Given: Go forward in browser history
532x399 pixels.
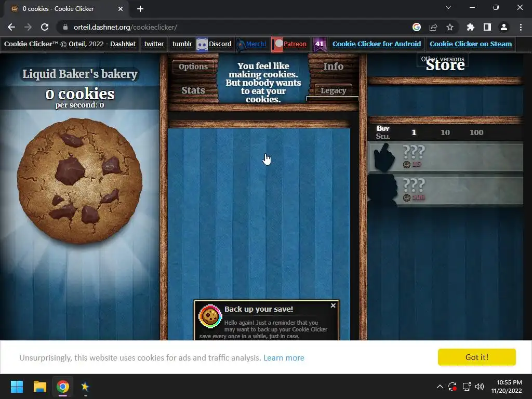Looking at the screenshot, I should (x=28, y=27).
